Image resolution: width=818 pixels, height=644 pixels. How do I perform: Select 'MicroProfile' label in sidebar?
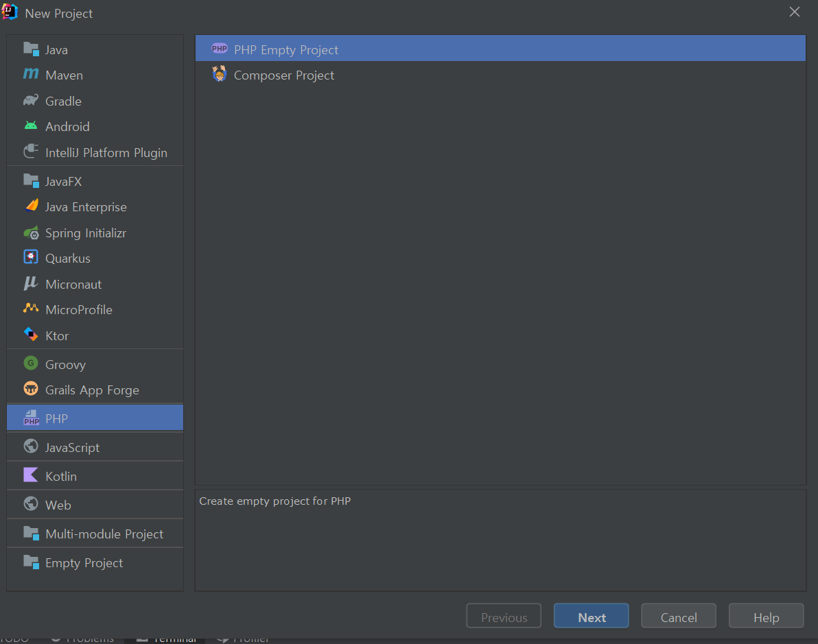(79, 310)
